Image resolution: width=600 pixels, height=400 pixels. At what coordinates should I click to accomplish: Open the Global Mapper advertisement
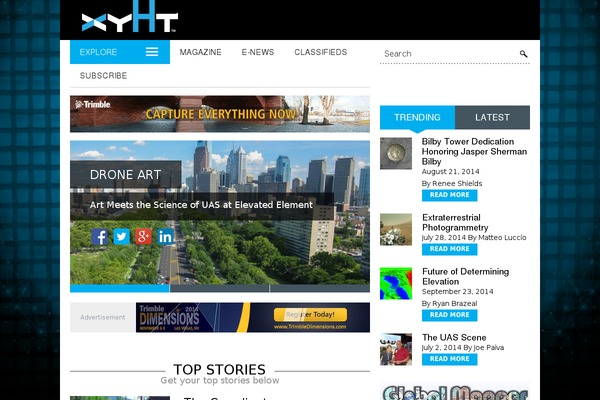coord(455,392)
